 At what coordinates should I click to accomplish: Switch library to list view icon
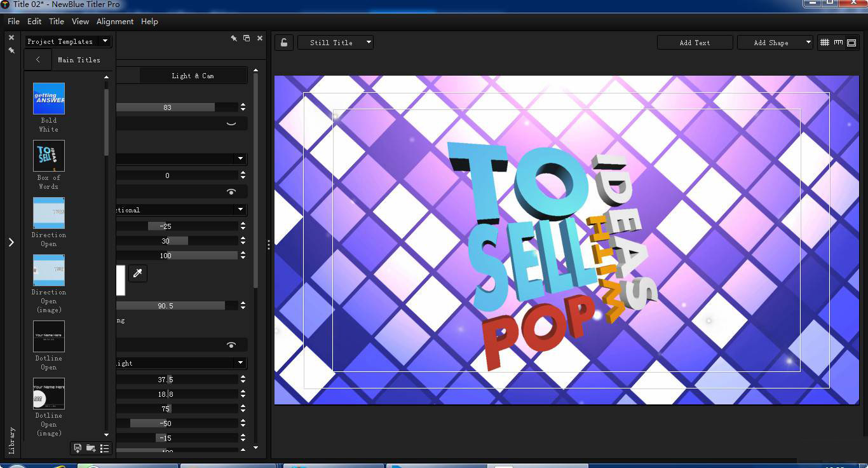tap(105, 448)
